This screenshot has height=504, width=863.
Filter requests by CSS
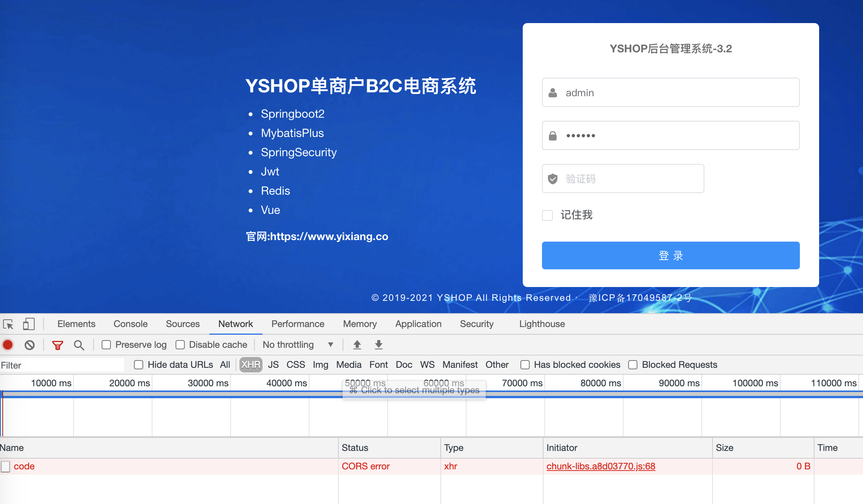coord(296,365)
